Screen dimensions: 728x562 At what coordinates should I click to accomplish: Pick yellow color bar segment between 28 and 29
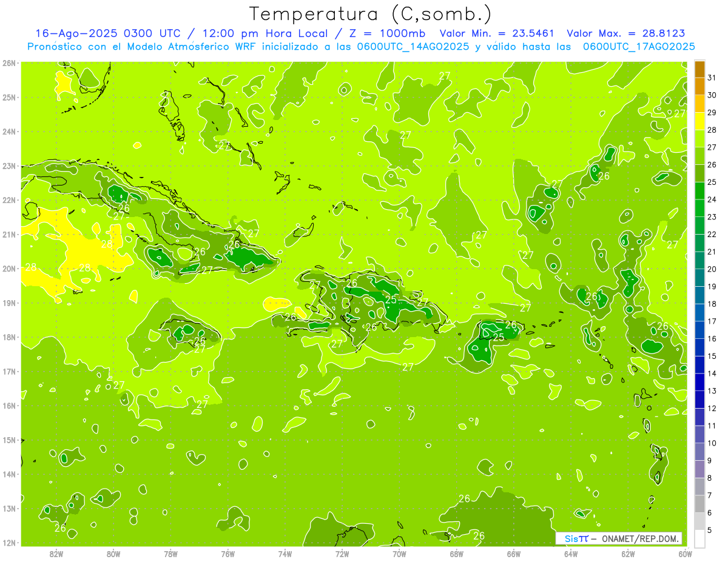pyautogui.click(x=700, y=121)
